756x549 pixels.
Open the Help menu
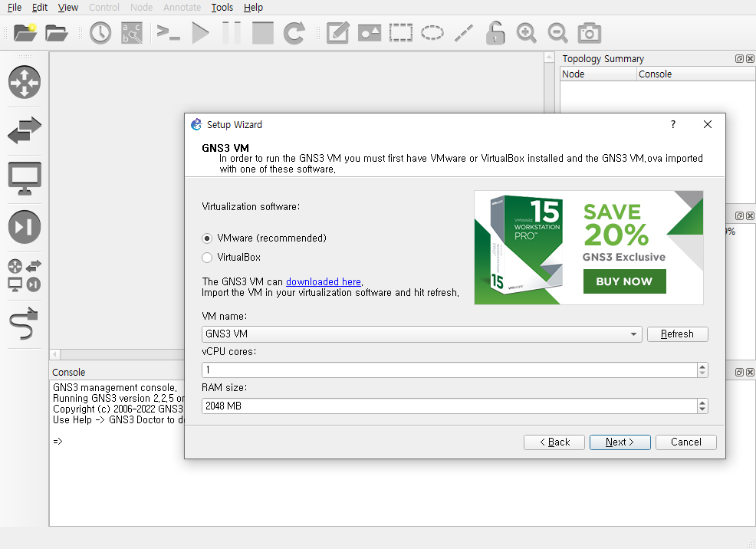point(253,7)
